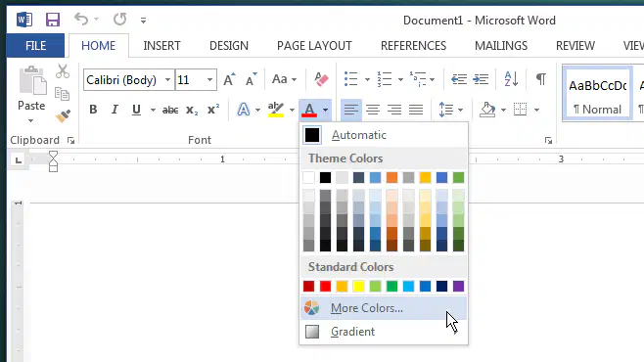Increase paragraph indent

click(481, 79)
